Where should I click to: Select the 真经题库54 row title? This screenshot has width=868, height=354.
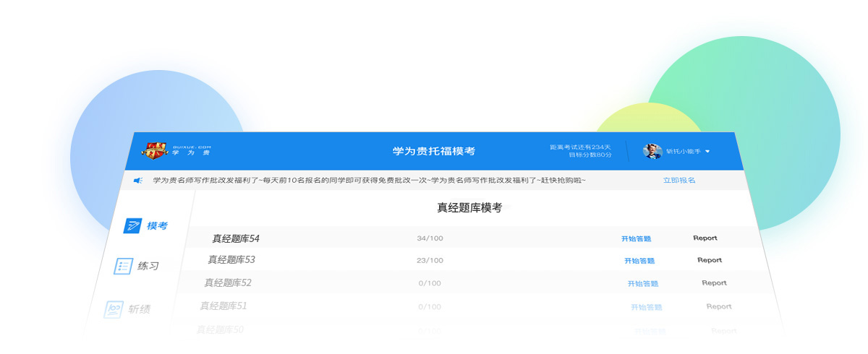pos(235,238)
